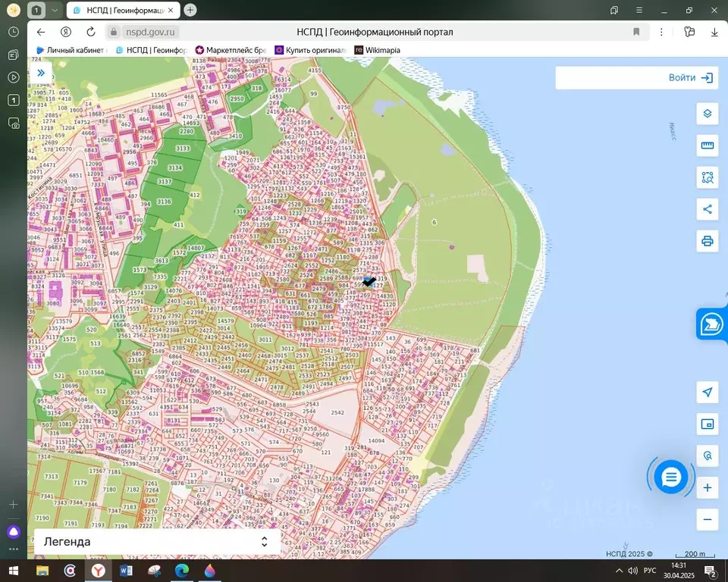Switch to Yandex Browser in taskbar
Image resolution: width=728 pixels, height=582 pixels.
[x=98, y=571]
